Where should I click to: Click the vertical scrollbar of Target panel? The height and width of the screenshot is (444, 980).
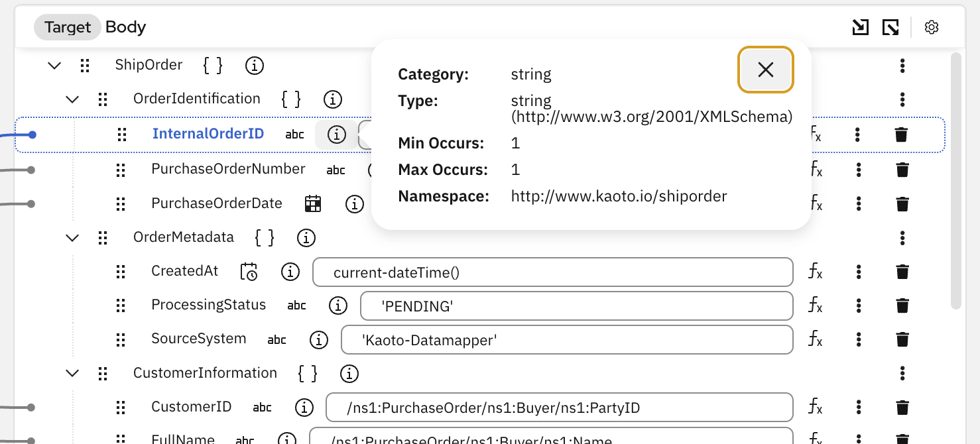(955, 180)
